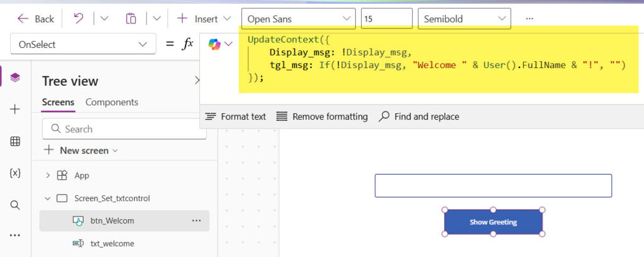Click Remove formatting button
Image resolution: width=644 pixels, height=257 pixels.
(321, 117)
